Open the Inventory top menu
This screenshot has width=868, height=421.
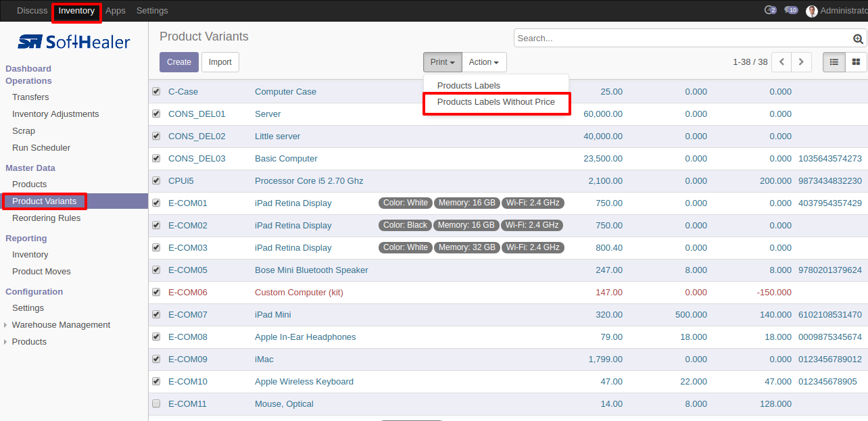[x=76, y=11]
